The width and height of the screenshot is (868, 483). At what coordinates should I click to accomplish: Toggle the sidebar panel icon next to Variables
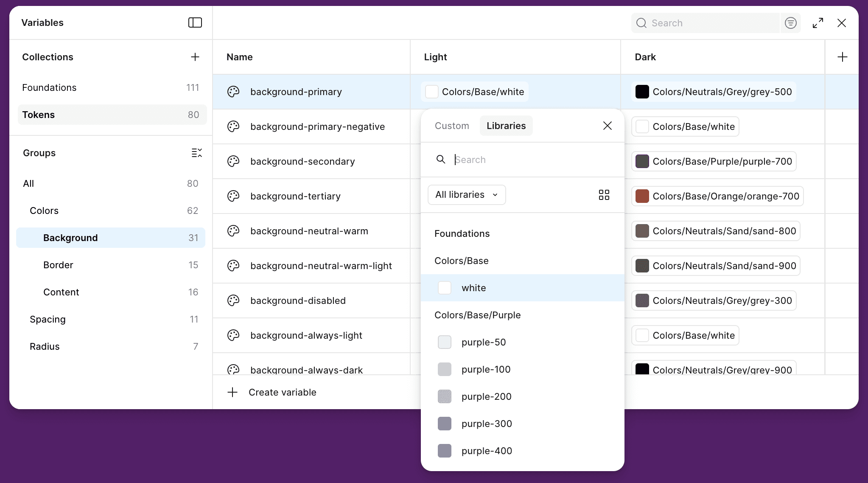point(195,22)
